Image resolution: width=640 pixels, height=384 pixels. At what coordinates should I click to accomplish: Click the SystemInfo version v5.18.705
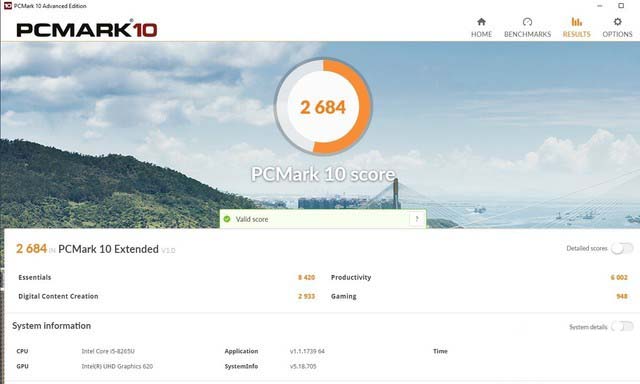pyautogui.click(x=303, y=366)
